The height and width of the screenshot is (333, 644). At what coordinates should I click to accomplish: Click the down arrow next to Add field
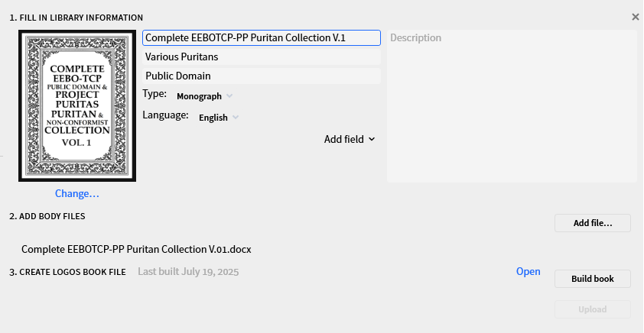pyautogui.click(x=372, y=140)
